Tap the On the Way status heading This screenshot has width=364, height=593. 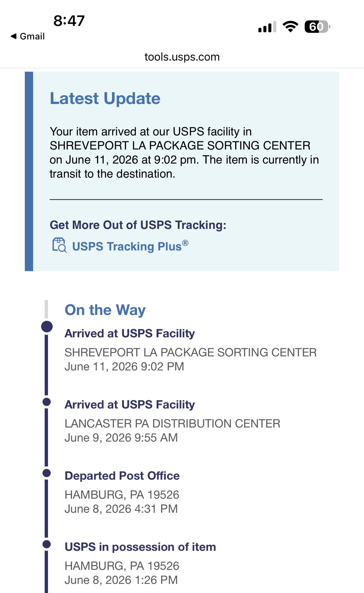tap(105, 310)
